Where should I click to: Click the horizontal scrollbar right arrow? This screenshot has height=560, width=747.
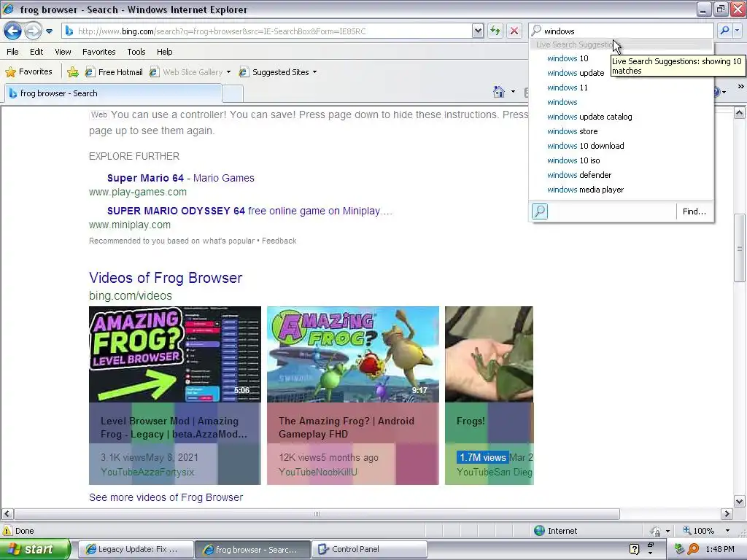[x=727, y=514]
